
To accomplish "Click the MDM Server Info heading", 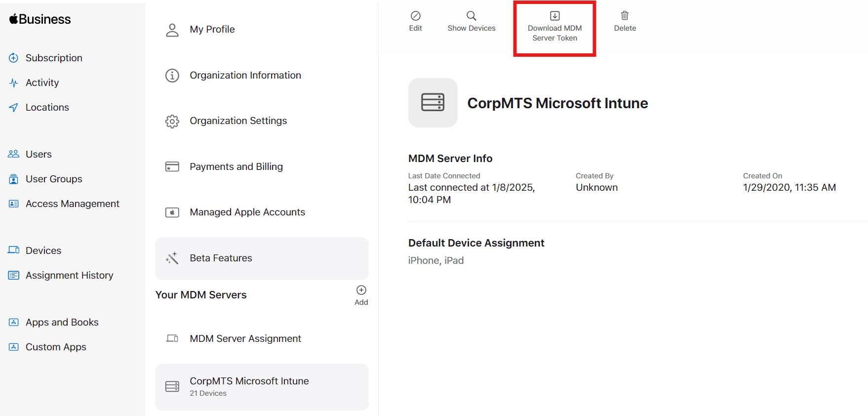I will click(x=450, y=159).
